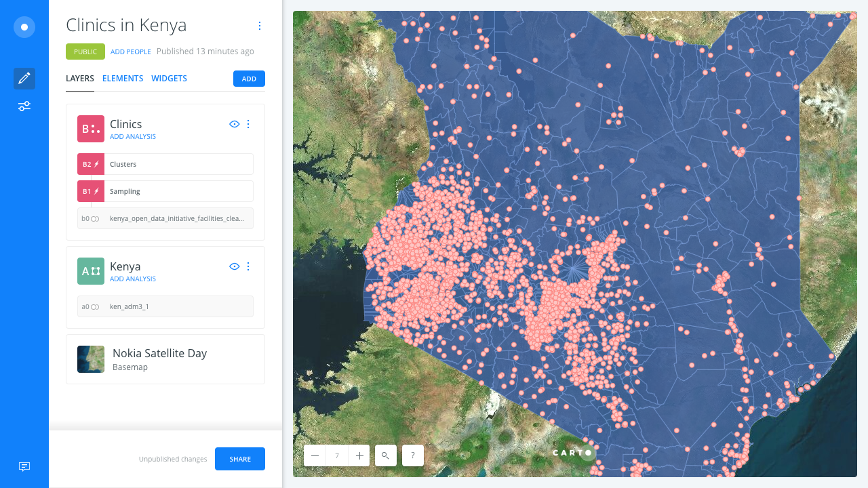Click the PUBLIC privacy badge
This screenshot has width=868, height=488.
[85, 51]
